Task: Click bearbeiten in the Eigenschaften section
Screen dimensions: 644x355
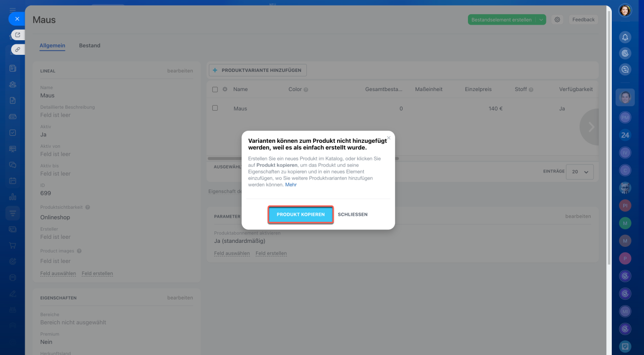Action: (180, 298)
